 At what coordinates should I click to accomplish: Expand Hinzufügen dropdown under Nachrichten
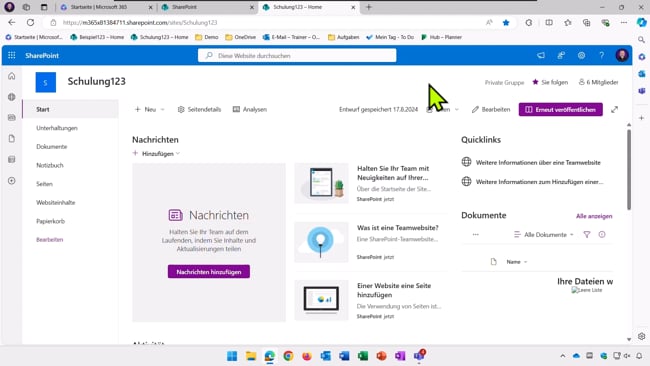click(x=156, y=153)
